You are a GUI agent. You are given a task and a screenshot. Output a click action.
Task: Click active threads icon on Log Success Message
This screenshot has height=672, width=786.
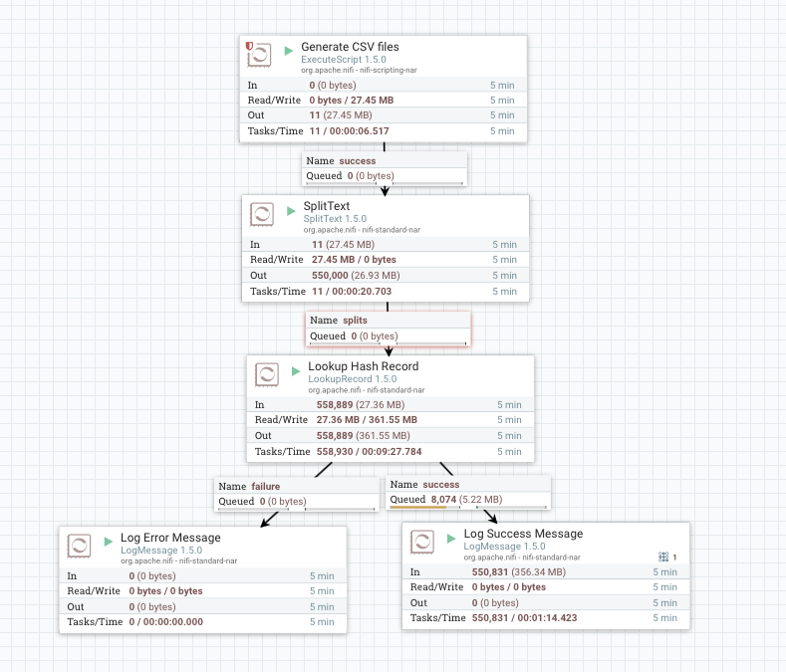663,557
